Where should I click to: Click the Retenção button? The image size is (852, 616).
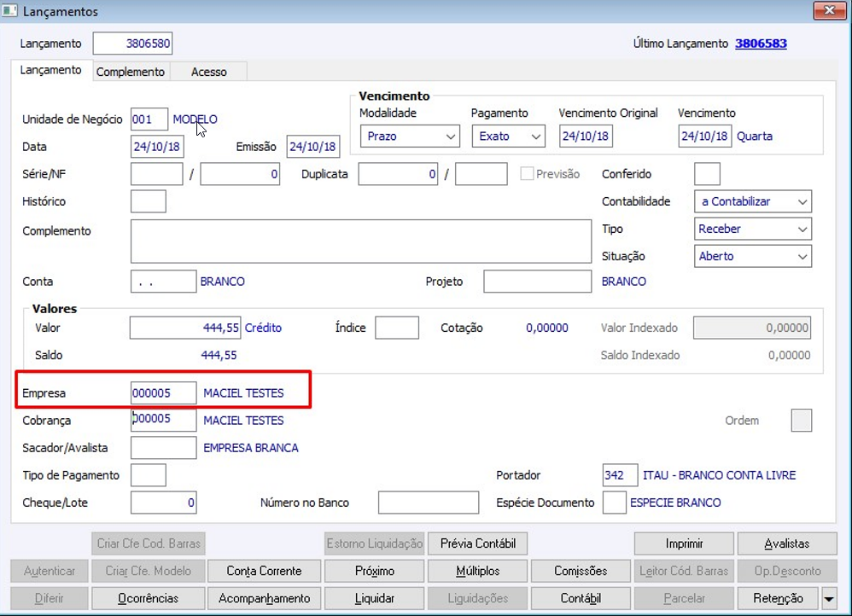(x=778, y=599)
